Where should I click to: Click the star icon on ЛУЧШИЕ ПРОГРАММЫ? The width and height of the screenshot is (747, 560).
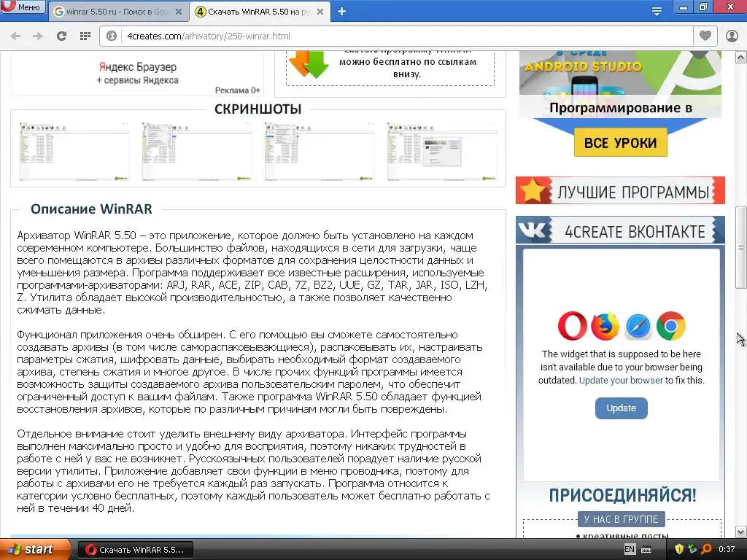532,190
